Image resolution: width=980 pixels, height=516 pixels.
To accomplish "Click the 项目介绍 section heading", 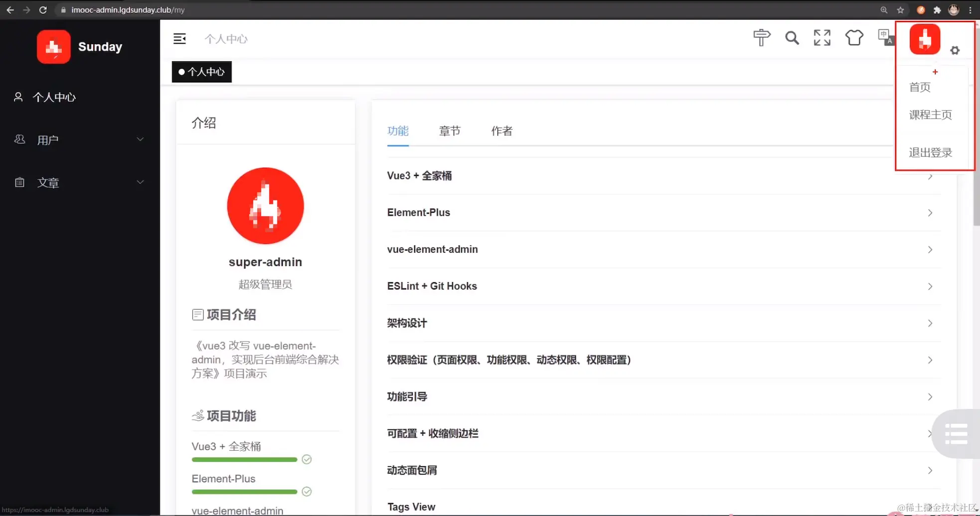I will (x=231, y=315).
